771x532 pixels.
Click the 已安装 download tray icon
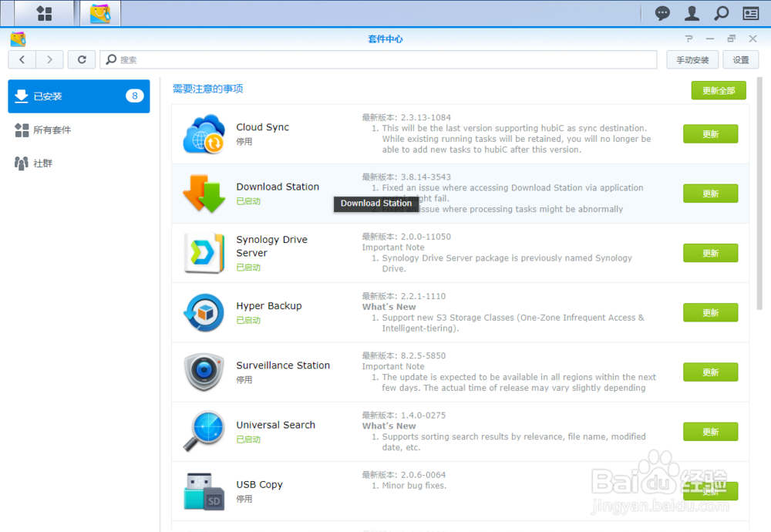tap(21, 96)
